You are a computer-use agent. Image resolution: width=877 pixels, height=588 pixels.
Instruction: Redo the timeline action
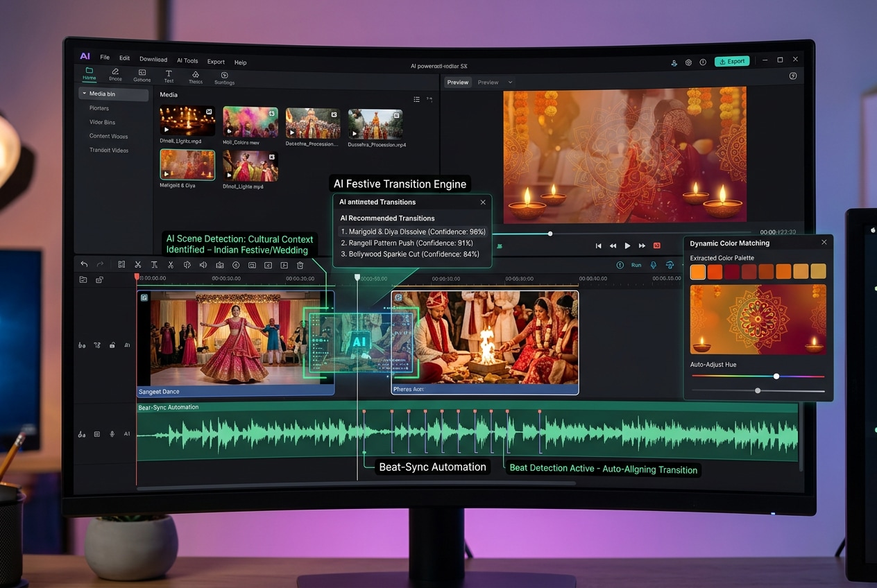click(x=100, y=264)
